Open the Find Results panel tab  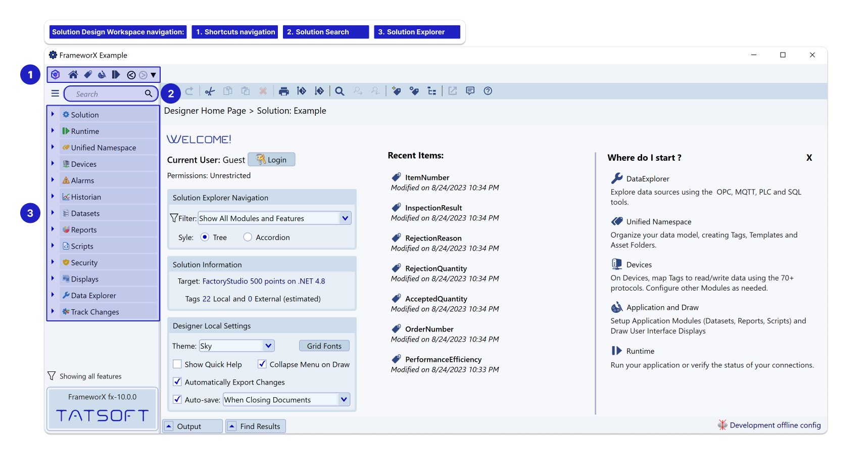click(256, 426)
